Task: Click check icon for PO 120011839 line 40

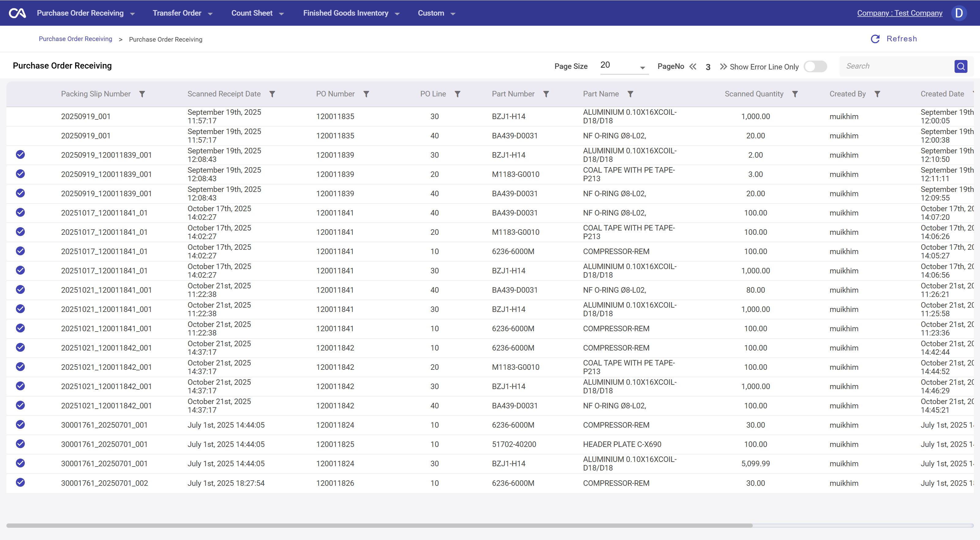Action: pyautogui.click(x=21, y=193)
